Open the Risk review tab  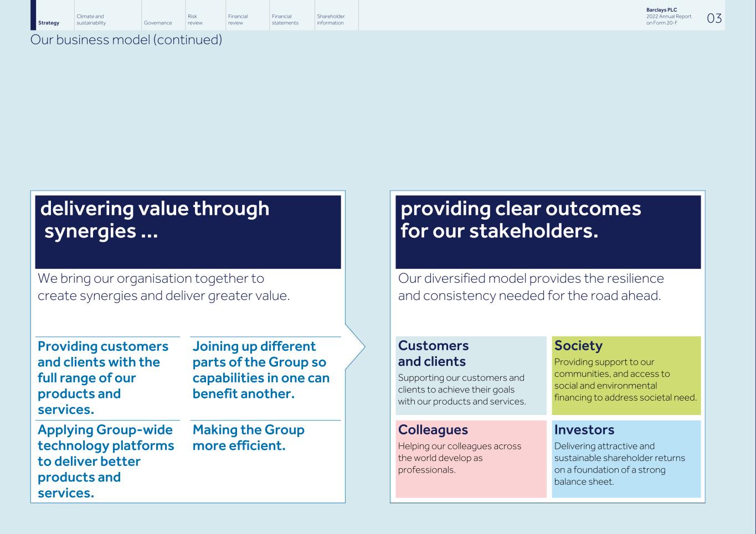[x=195, y=20]
